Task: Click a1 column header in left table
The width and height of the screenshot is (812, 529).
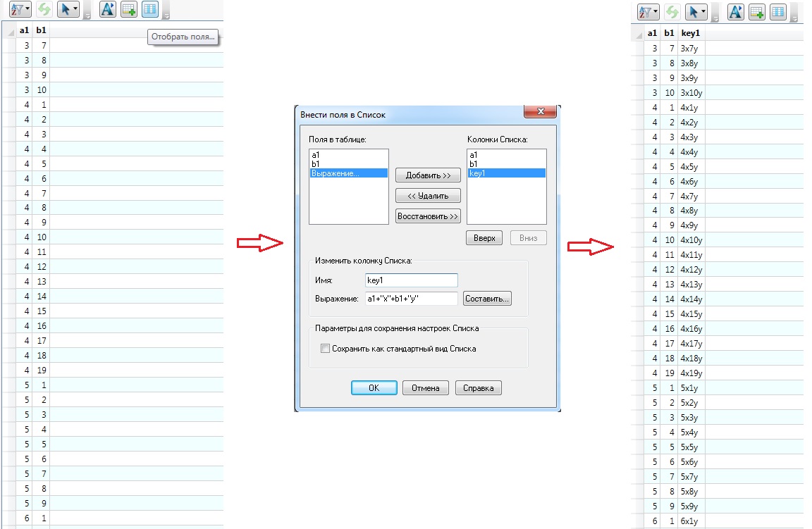Action: 25,30
